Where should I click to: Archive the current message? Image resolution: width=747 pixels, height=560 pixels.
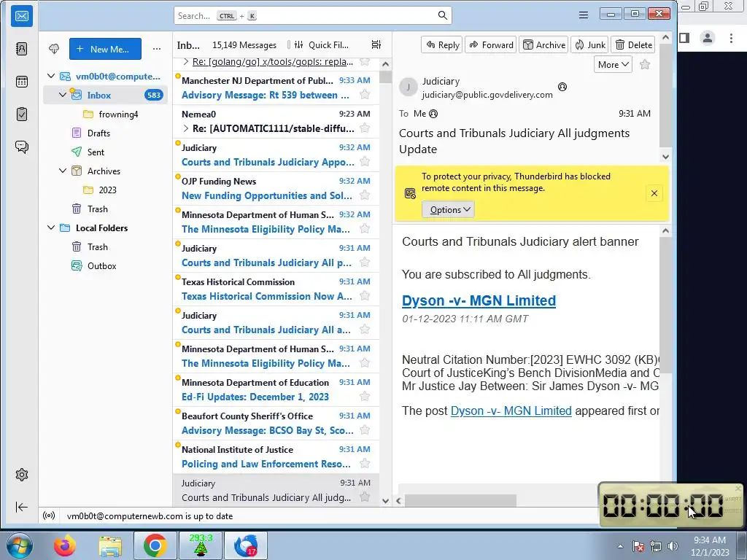(x=543, y=44)
